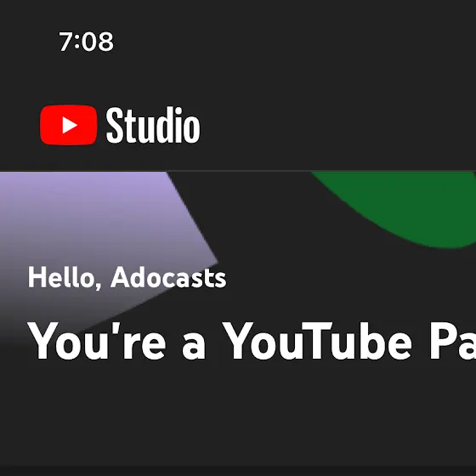Click the Adocasts channel name
The image size is (476, 476).
168,277
